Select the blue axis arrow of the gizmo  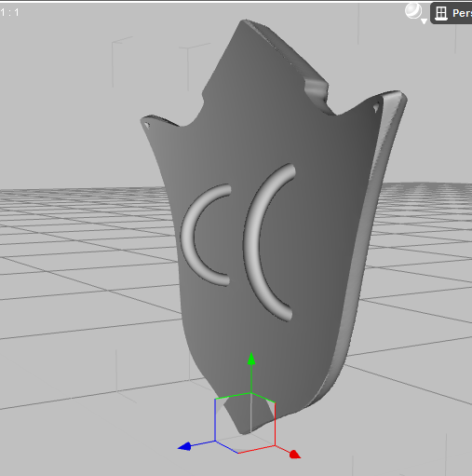(184, 446)
